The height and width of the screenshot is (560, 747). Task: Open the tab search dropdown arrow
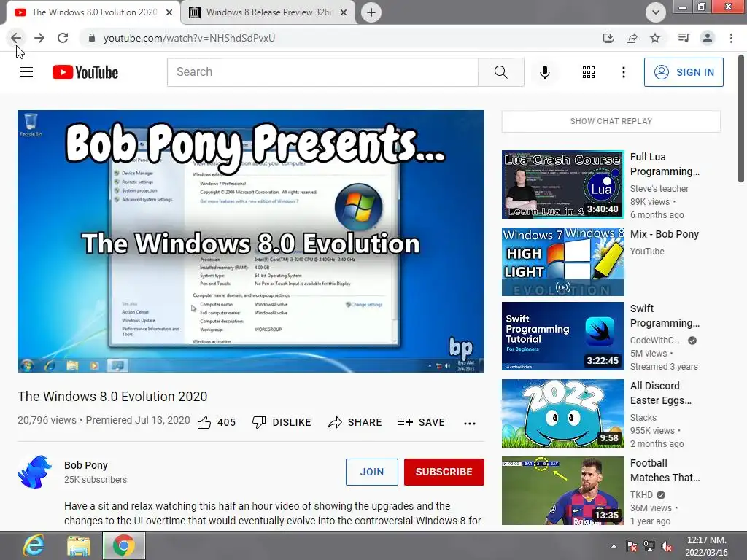point(656,12)
